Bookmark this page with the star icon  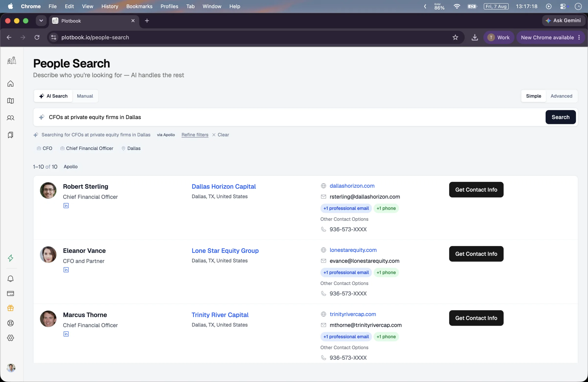click(455, 37)
